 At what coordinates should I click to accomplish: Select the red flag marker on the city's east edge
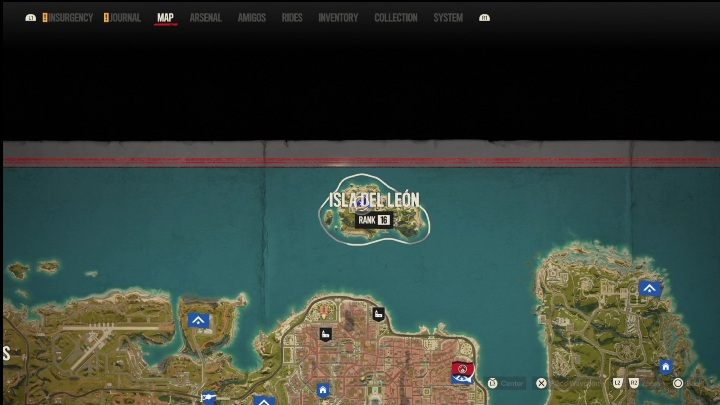point(462,368)
